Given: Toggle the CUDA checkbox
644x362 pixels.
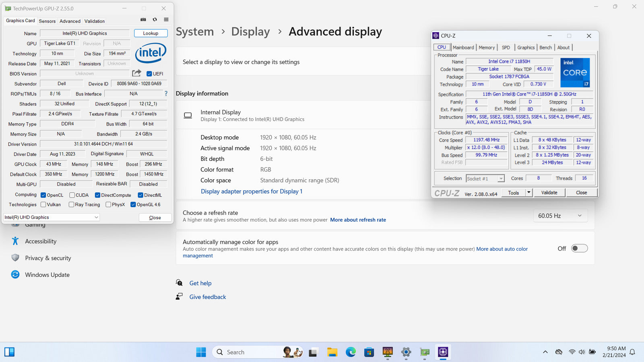Looking at the screenshot, I should (x=72, y=195).
